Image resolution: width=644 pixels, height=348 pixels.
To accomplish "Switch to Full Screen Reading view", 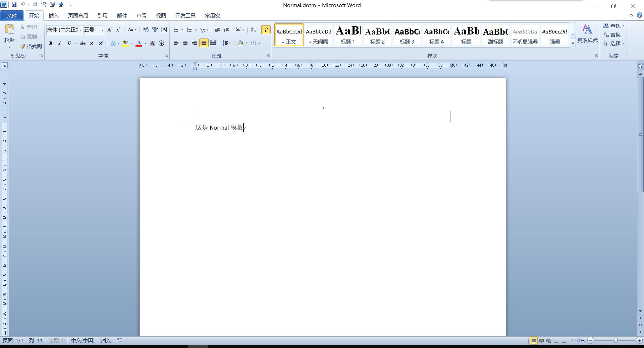I will pyautogui.click(x=541, y=341).
